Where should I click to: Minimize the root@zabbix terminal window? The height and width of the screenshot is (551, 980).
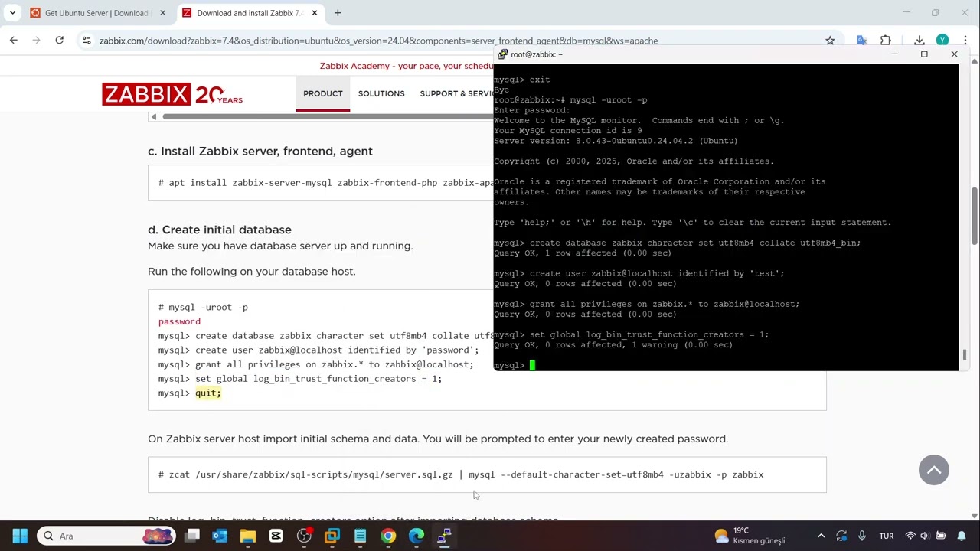894,54
